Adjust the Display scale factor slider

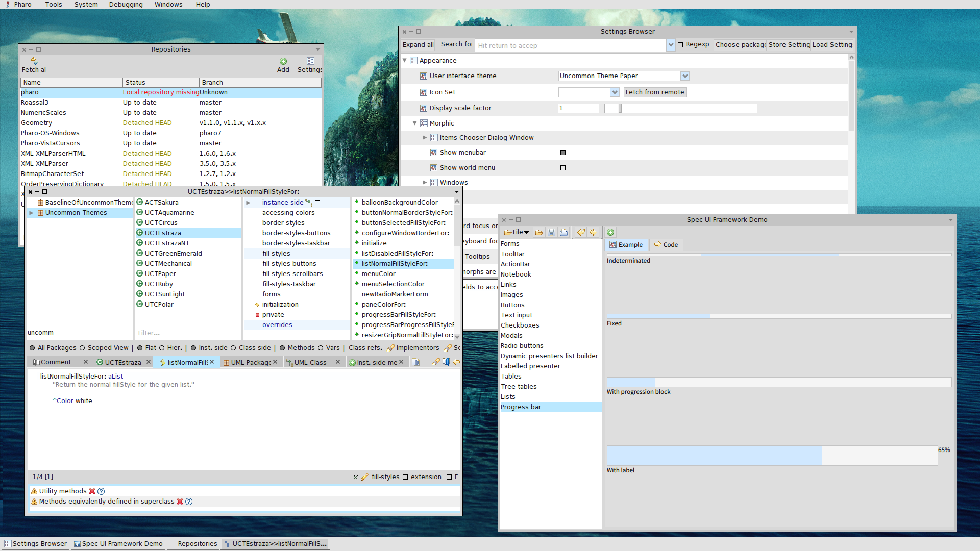pos(620,108)
